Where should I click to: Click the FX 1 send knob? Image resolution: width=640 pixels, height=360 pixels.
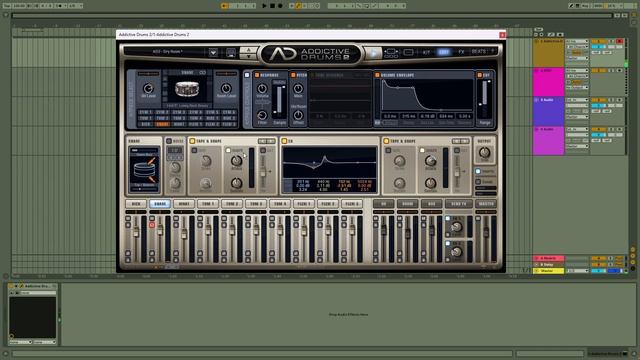pyautogui.click(x=456, y=227)
